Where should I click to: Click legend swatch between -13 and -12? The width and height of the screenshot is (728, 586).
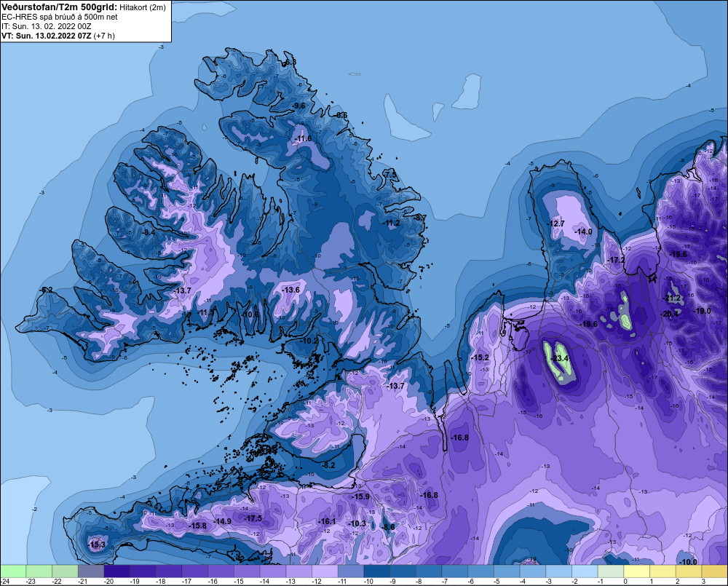[x=299, y=571]
